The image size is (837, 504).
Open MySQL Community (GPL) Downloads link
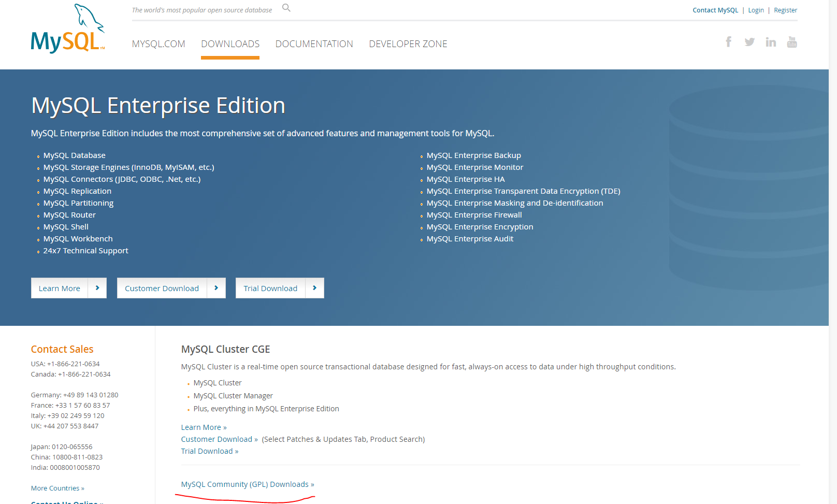point(248,484)
